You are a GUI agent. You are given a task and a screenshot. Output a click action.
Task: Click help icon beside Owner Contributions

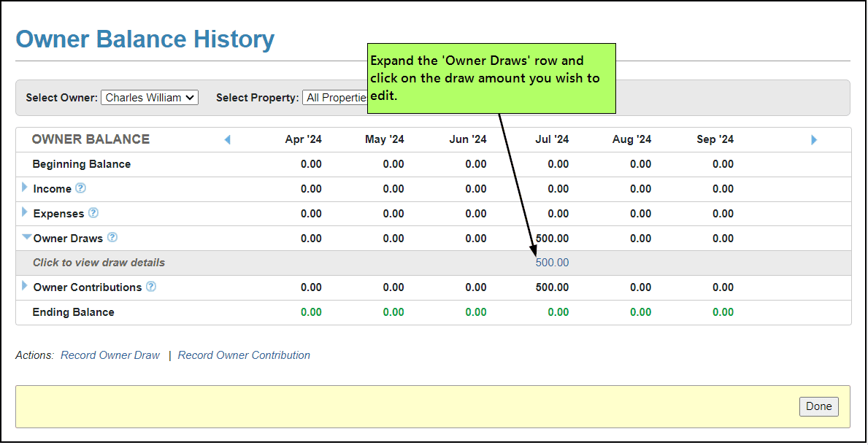click(151, 287)
